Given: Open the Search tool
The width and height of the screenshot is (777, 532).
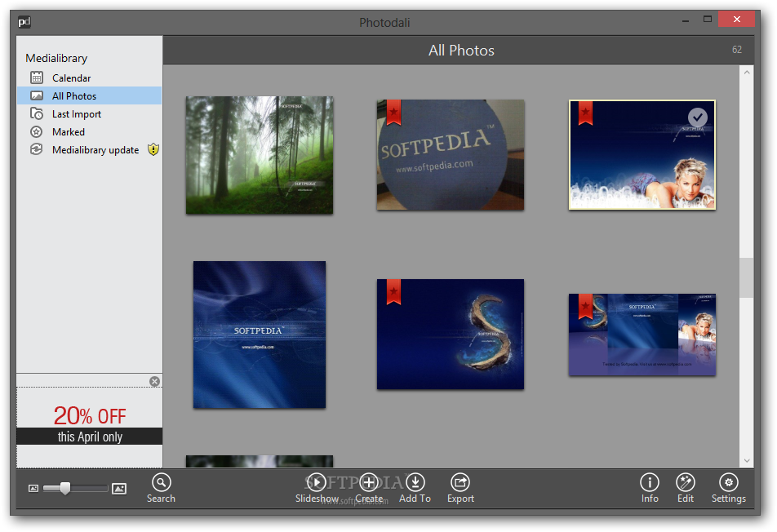Looking at the screenshot, I should [x=161, y=489].
